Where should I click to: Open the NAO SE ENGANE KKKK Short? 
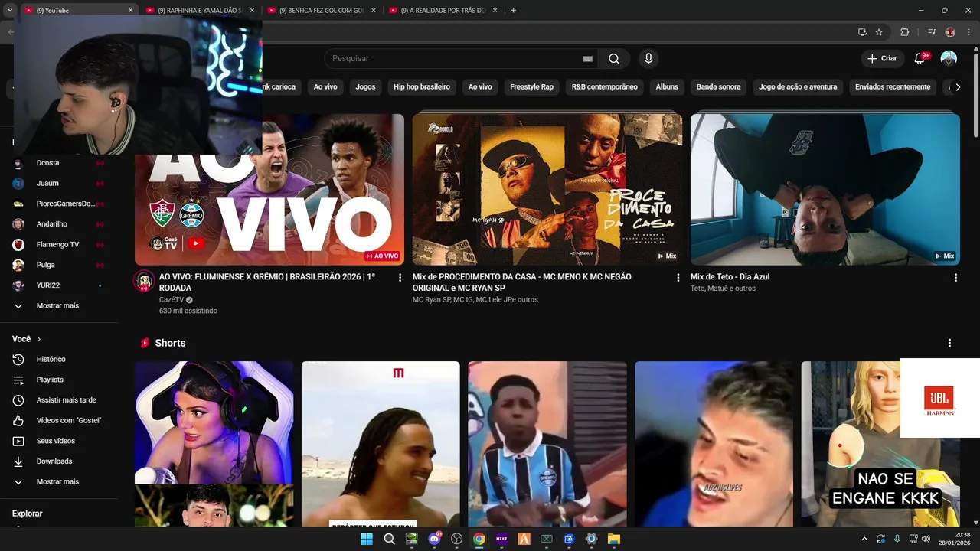(880, 444)
